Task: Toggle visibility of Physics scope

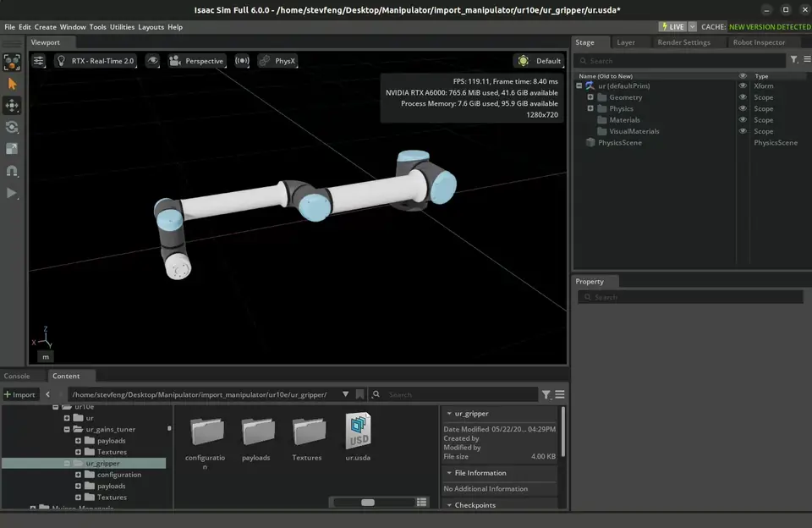Action: (x=743, y=108)
